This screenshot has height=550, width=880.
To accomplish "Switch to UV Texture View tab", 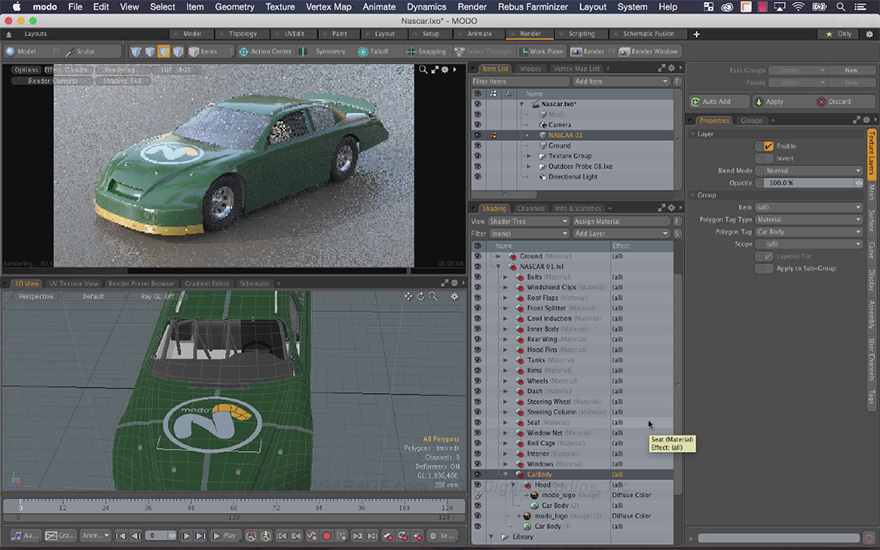I will (x=74, y=283).
